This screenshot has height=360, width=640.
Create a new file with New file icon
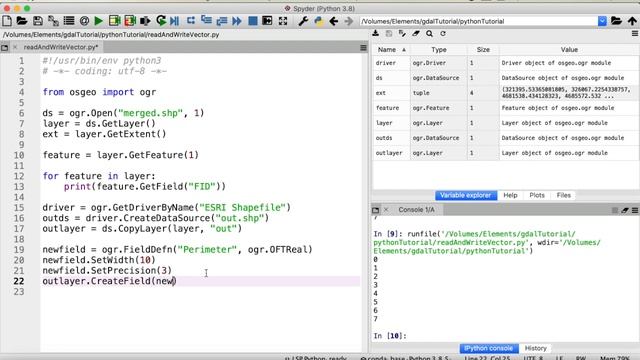[7, 21]
